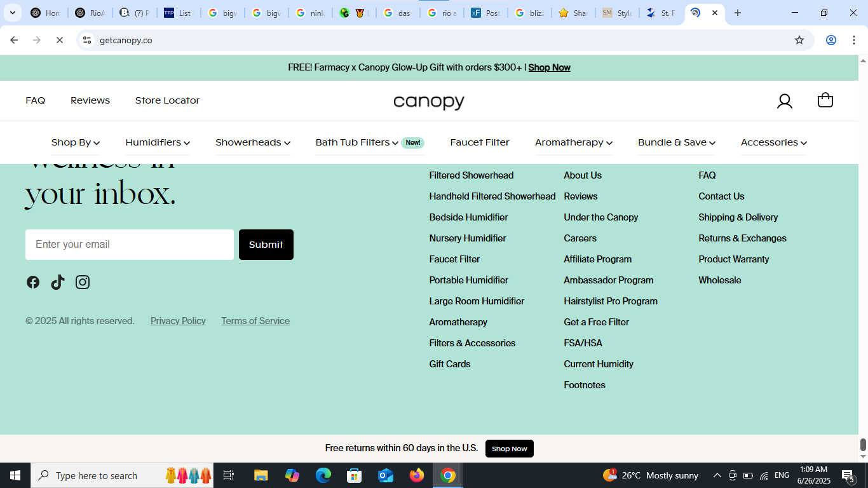Expand the Bundle & Save menu

click(x=677, y=142)
